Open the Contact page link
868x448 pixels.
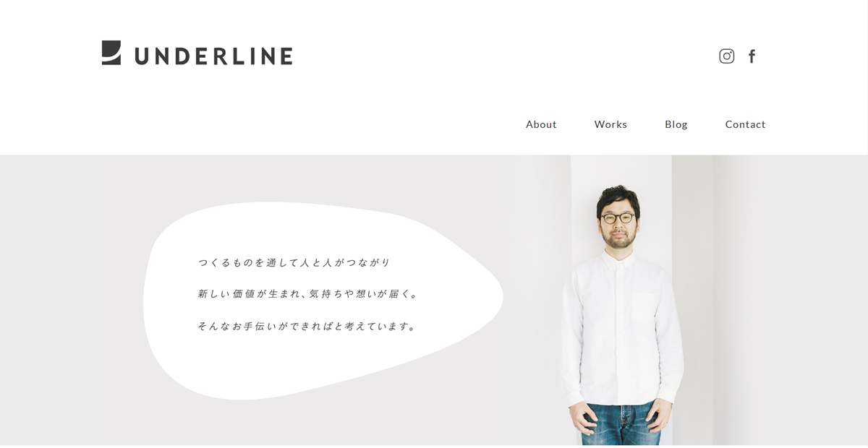745,124
